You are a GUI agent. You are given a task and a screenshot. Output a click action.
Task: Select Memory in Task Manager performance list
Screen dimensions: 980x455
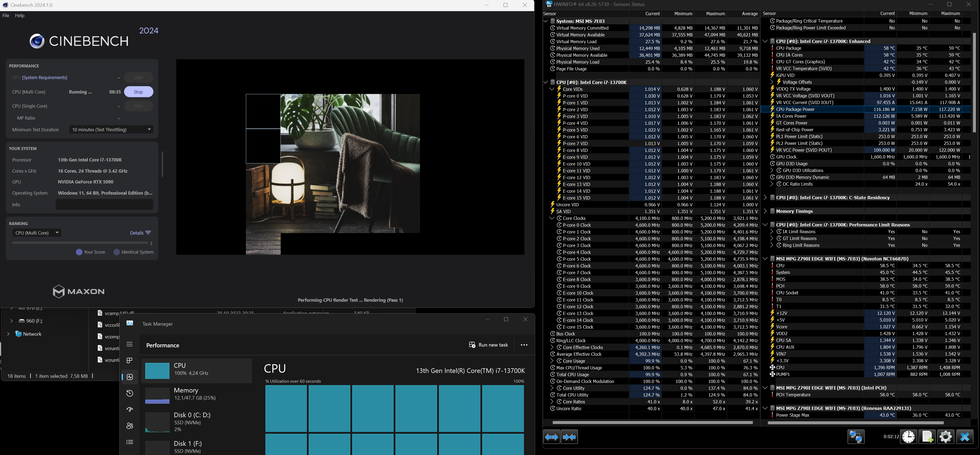coord(197,395)
